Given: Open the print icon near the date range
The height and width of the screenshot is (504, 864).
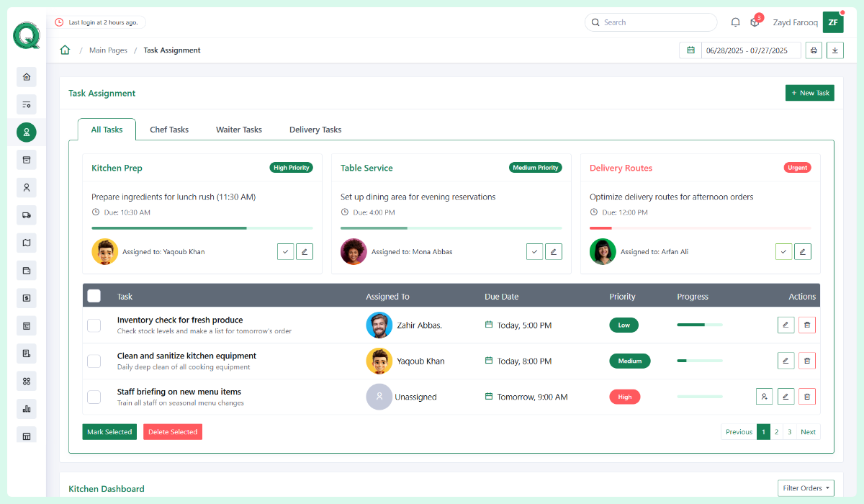Looking at the screenshot, I should click(814, 50).
